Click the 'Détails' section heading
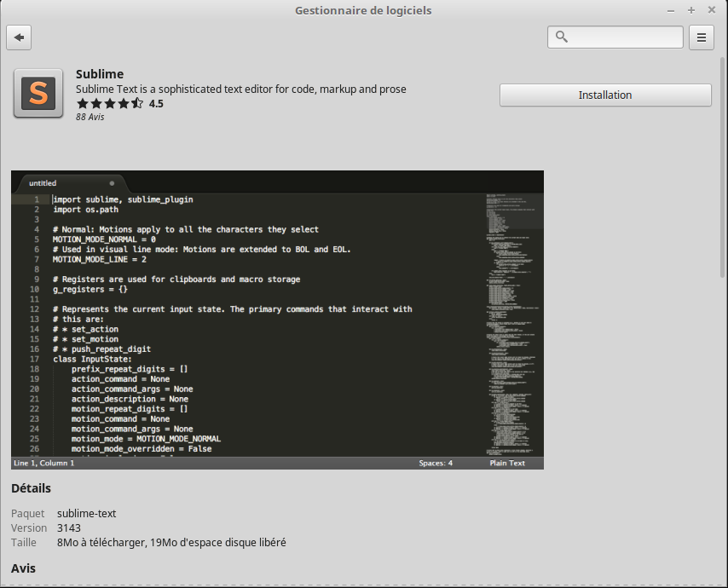Viewport: 728px width, 588px height. 31,488
